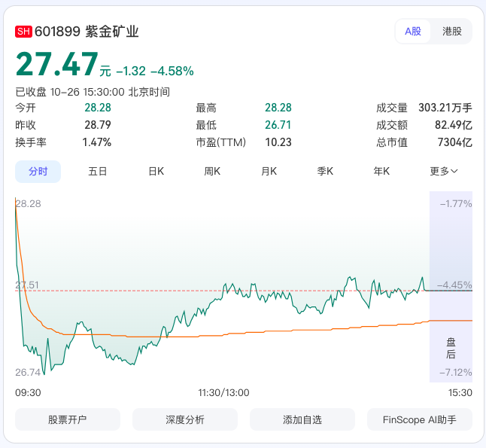486x448 pixels.
Task: Click the 09:30 time axis label
Action: (x=28, y=393)
